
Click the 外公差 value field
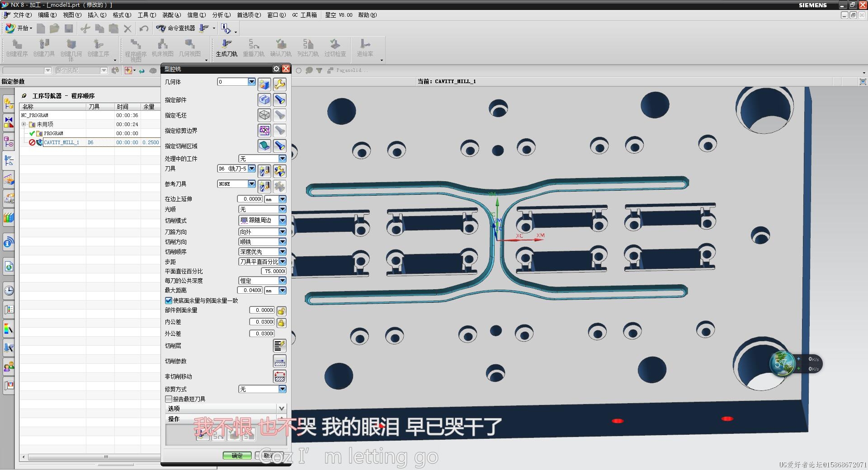[x=262, y=334]
